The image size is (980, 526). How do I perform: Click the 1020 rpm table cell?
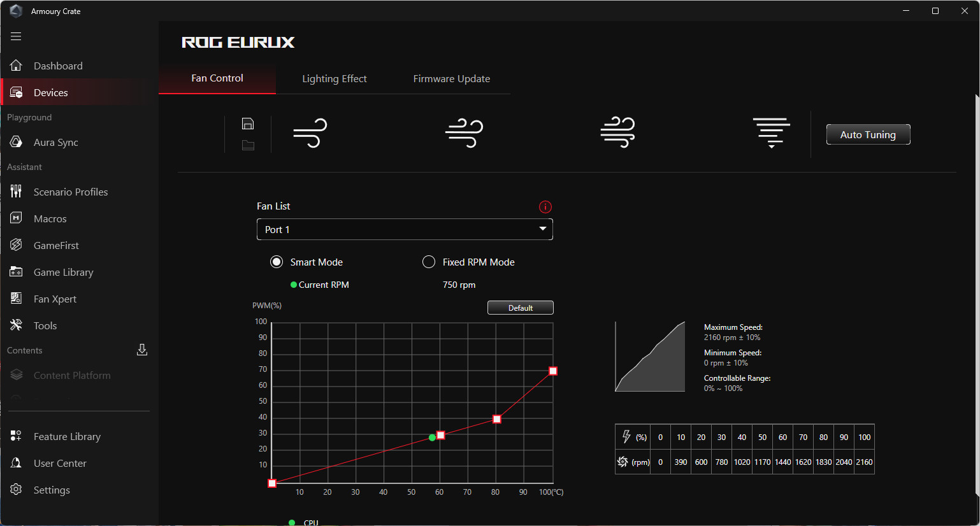tap(742, 462)
